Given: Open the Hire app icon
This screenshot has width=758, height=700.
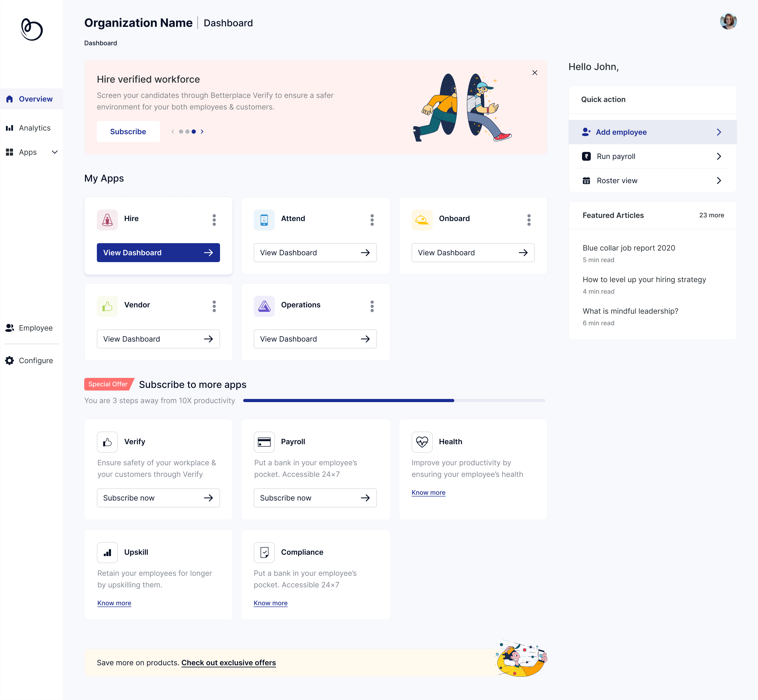Looking at the screenshot, I should tap(107, 219).
